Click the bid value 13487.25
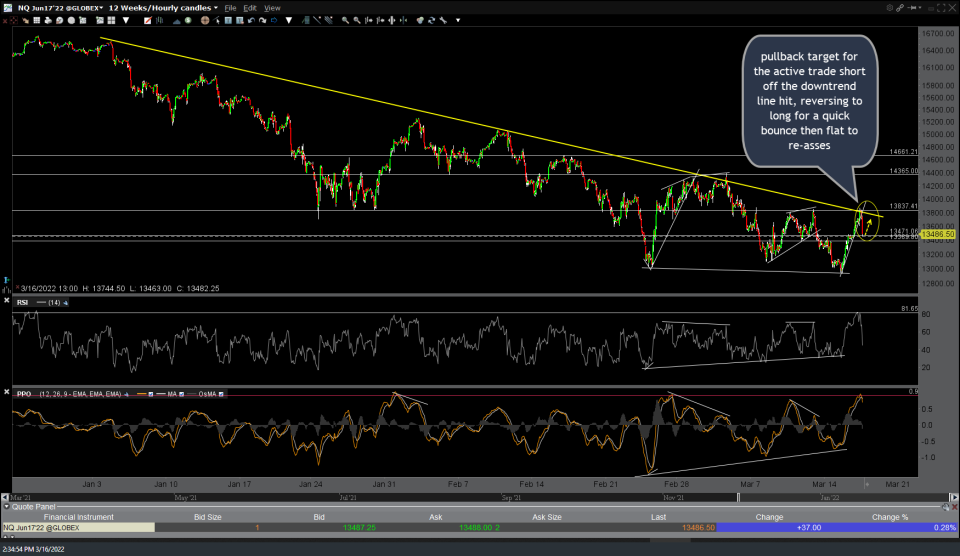This screenshot has height=556, width=960. (x=359, y=527)
